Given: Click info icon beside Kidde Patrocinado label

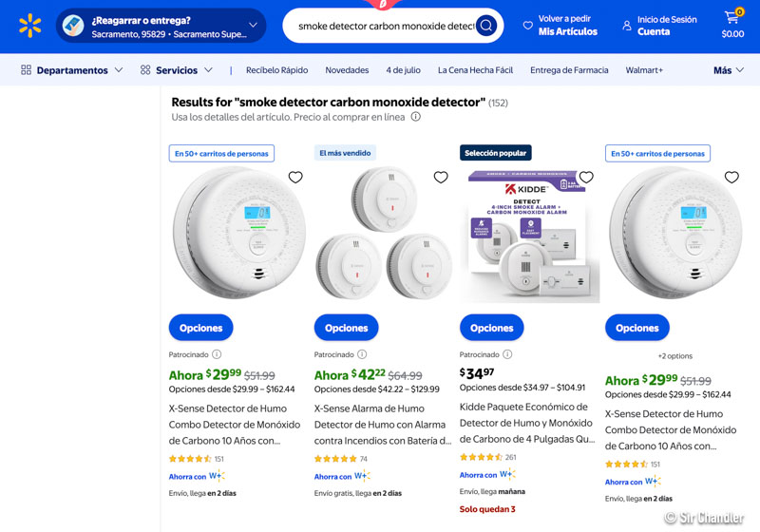Looking at the screenshot, I should pyautogui.click(x=507, y=354).
